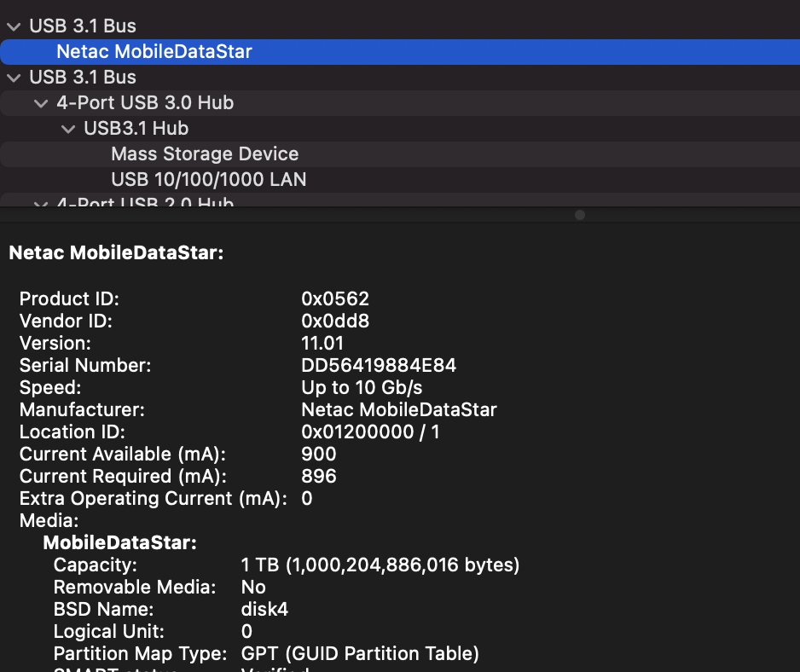The width and height of the screenshot is (800, 672).
Task: Click Location ID value 0x01200000 / 1
Action: tap(370, 432)
